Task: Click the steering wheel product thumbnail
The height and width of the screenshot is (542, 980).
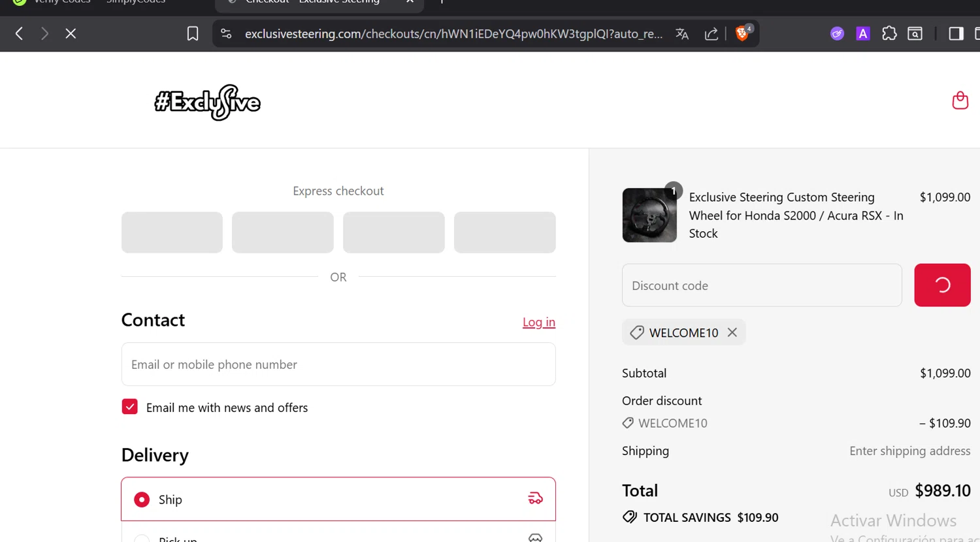Action: (649, 215)
